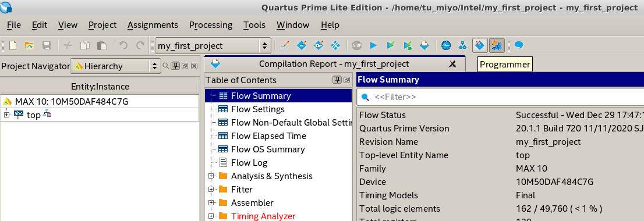The width and height of the screenshot is (644, 221).
Task: Expand the Fitter folder in contents
Action: 211,190
